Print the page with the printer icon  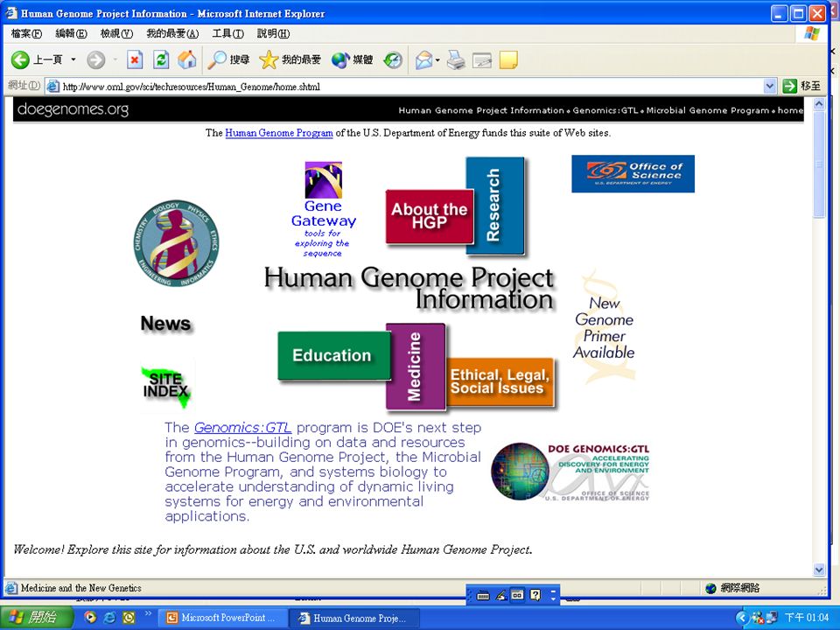[456, 59]
